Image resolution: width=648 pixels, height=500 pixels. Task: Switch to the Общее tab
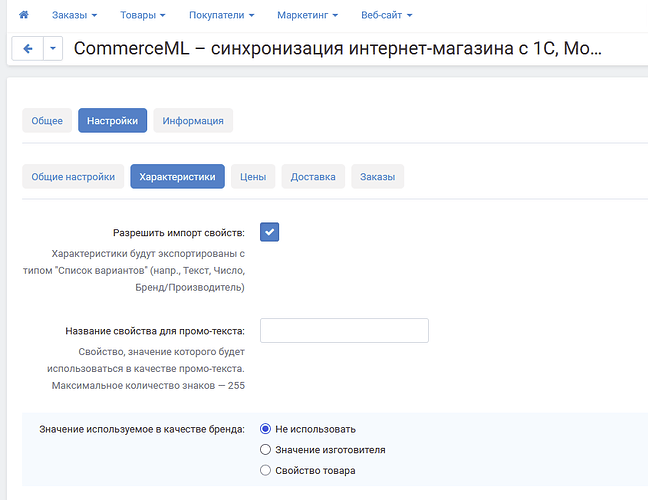click(x=47, y=120)
